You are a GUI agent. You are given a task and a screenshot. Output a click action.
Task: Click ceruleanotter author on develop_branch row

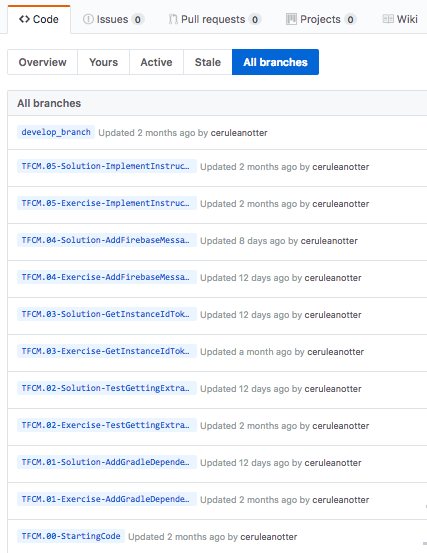coord(239,133)
